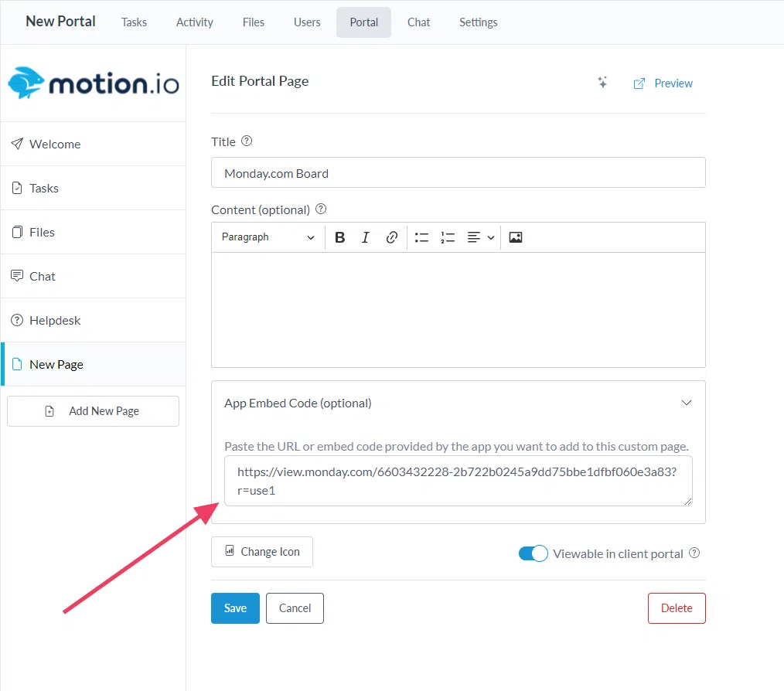Screen dimensions: 784x691
Task: Open the Paragraph style dropdown
Action: point(268,237)
